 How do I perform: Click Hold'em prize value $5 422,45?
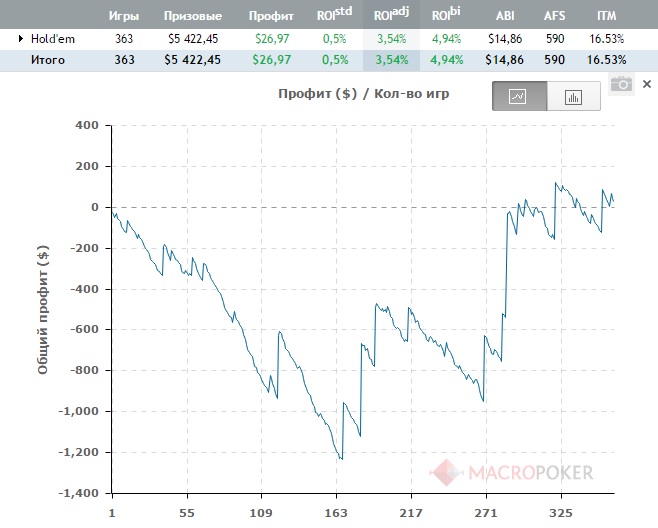(x=193, y=39)
